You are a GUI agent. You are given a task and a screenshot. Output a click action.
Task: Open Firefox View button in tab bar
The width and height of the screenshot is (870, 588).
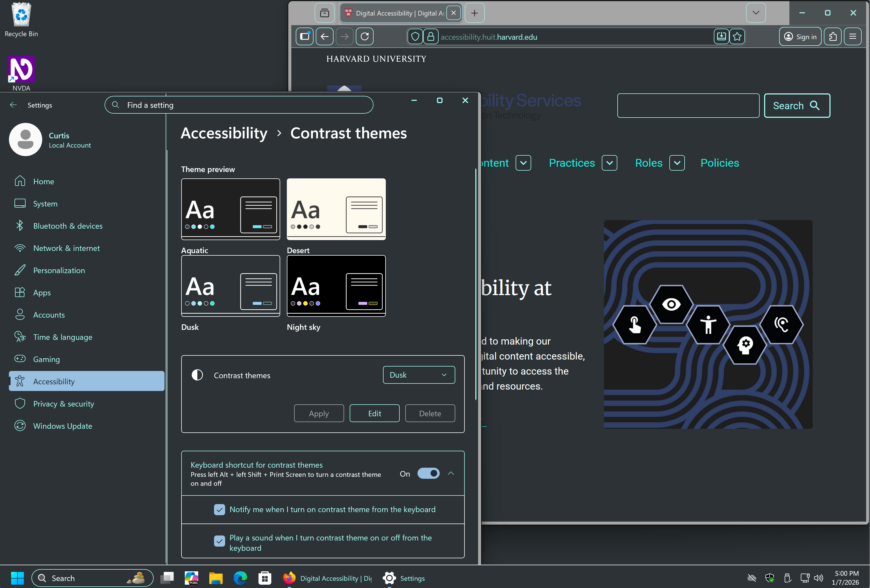(x=325, y=13)
